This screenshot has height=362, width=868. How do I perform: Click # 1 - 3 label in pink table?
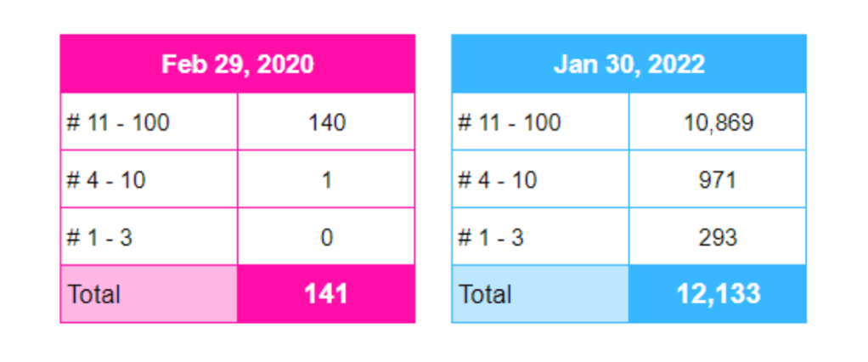point(100,237)
